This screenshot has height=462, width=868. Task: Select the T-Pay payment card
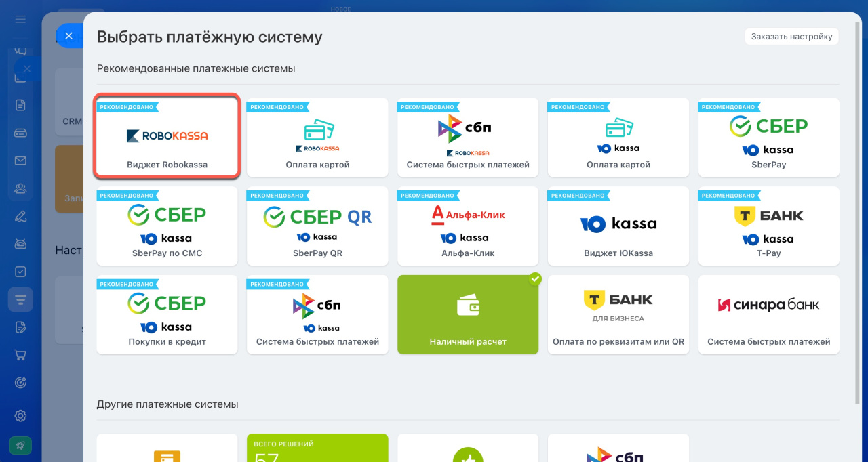pos(769,226)
